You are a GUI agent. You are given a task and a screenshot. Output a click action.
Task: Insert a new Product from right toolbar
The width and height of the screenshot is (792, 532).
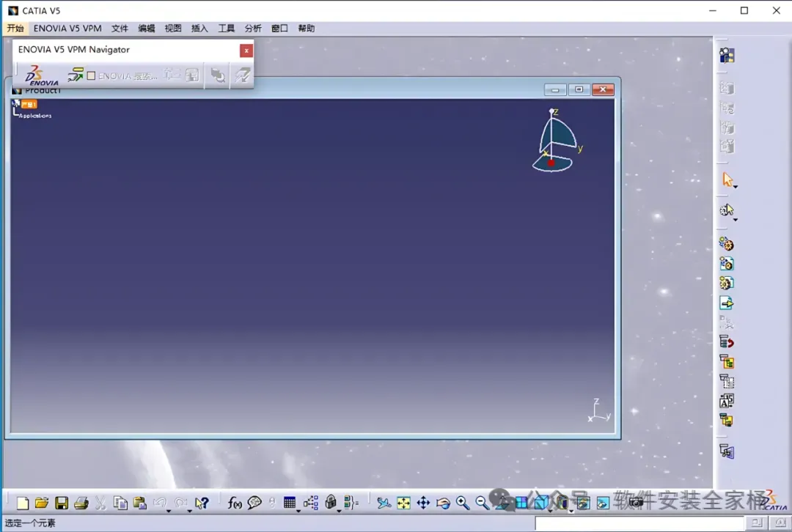[726, 264]
